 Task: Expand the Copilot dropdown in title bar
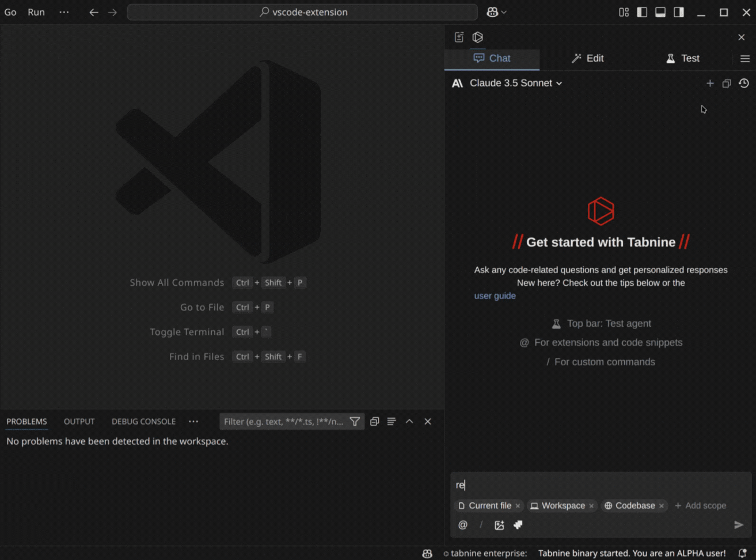[x=504, y=12]
